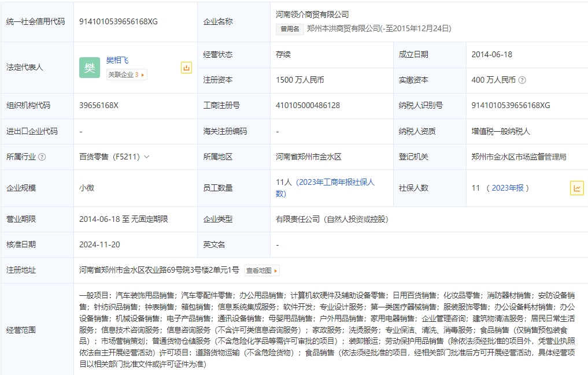Click the green 樊 avatar icon
The image size is (588, 375).
(90, 68)
